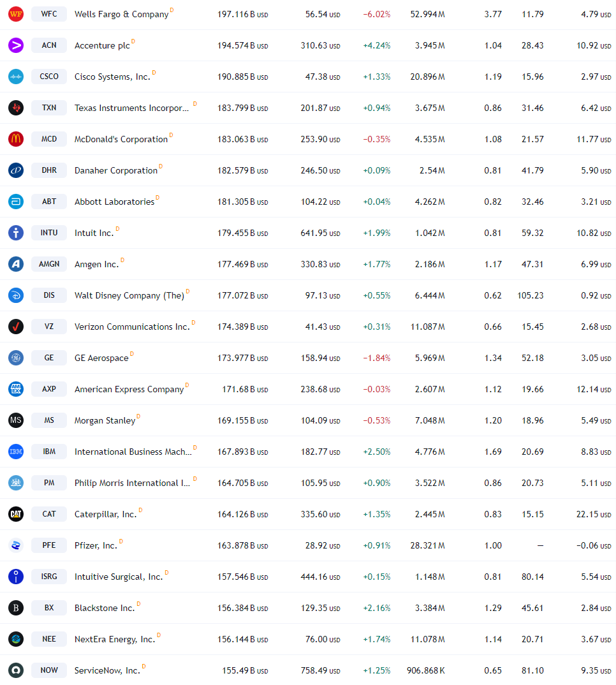Click the IBM logo icon
Screen dimensions: 616x685
[x=16, y=452]
